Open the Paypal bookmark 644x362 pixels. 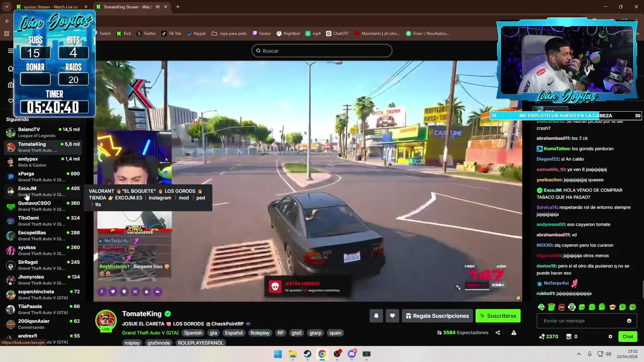coord(196,34)
